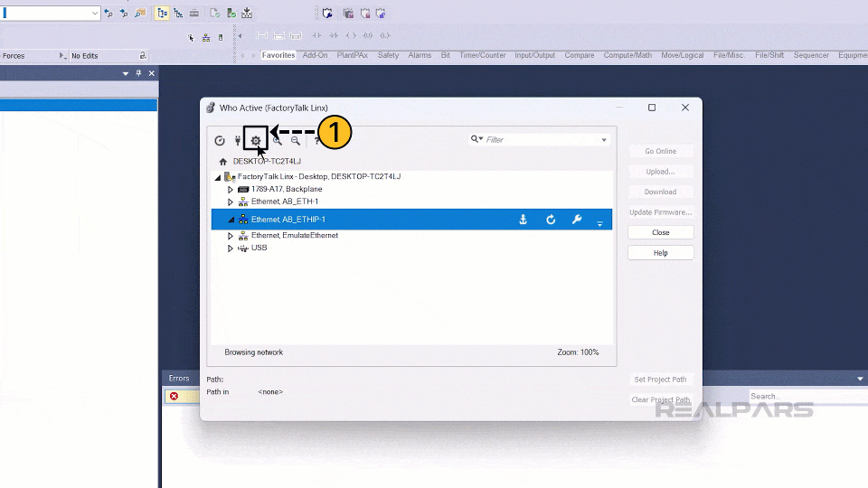The image size is (868, 488).
Task: Click anchor icon on Ethernet AB_ETHIP-1 row
Action: pos(523,220)
